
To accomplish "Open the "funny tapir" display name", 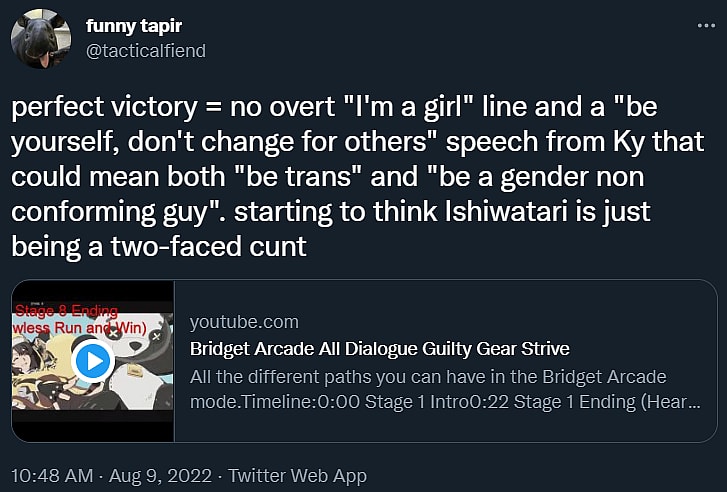I will coord(136,26).
